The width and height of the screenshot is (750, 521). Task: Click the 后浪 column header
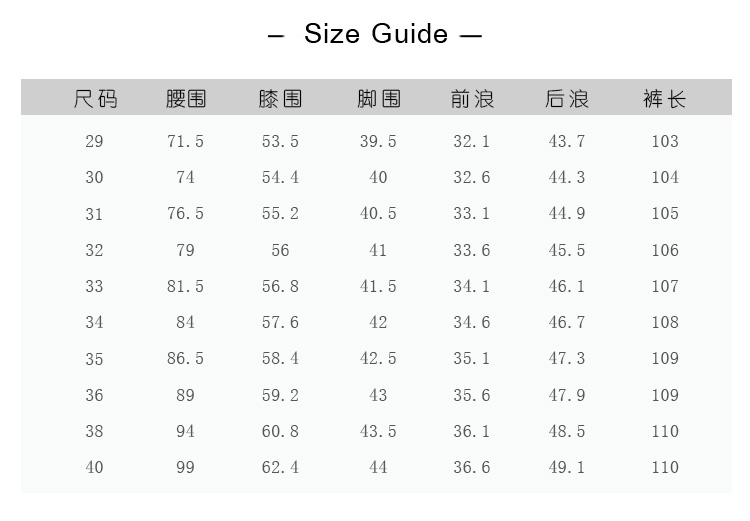[567, 99]
